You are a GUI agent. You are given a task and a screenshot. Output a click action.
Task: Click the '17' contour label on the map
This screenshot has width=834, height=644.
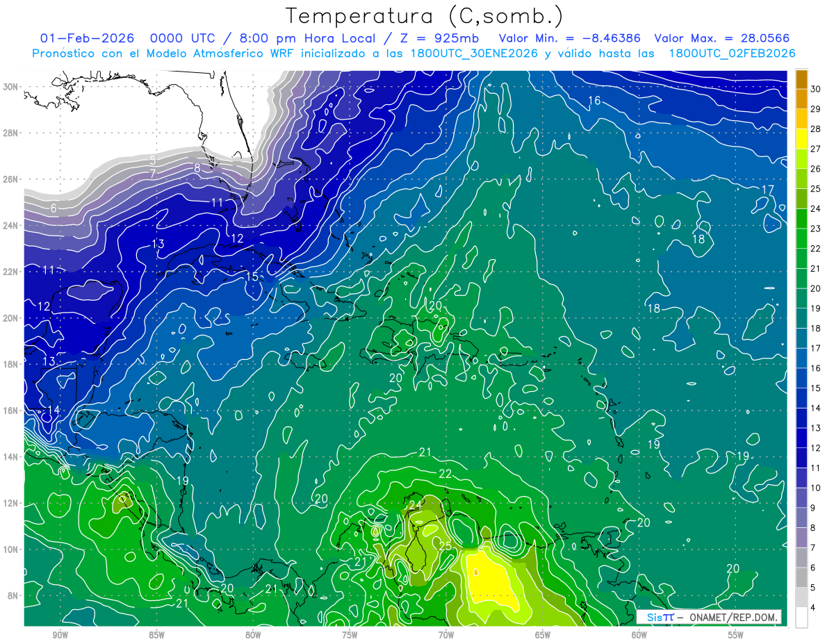(768, 190)
